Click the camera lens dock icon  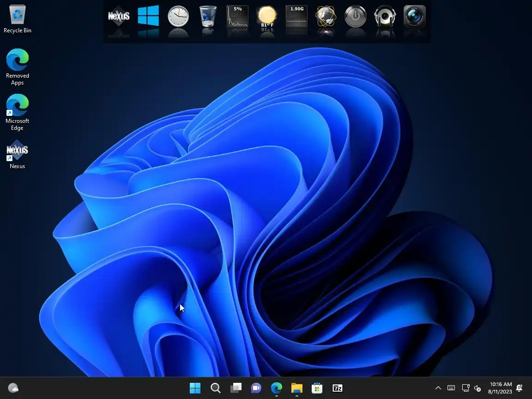(415, 16)
